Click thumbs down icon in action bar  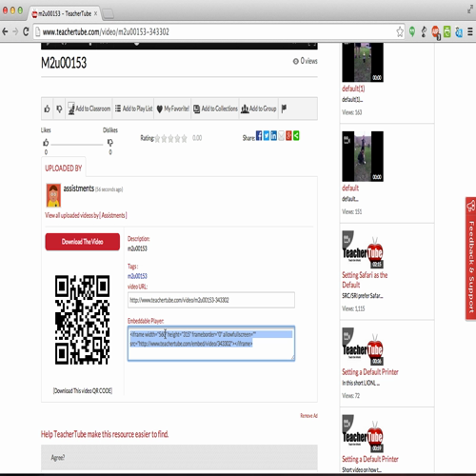[x=59, y=109]
